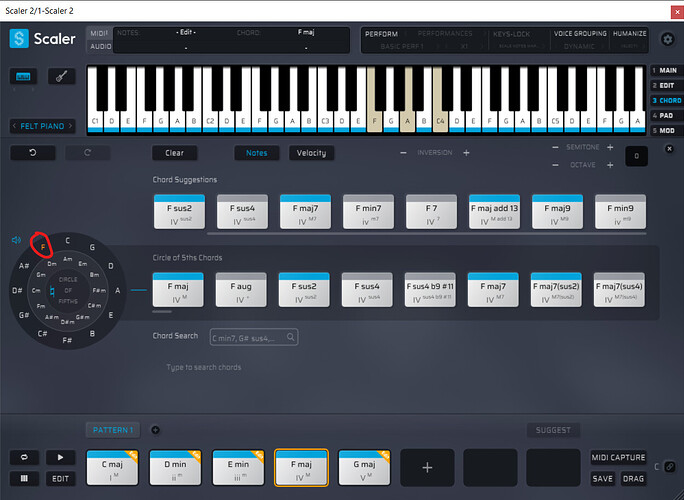The width and height of the screenshot is (684, 500).
Task: Switch to AUDIO mode
Action: point(100,46)
